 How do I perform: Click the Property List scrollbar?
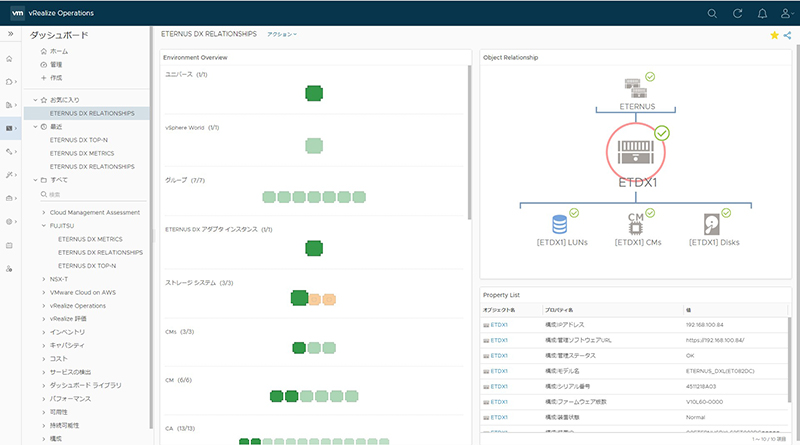click(789, 361)
